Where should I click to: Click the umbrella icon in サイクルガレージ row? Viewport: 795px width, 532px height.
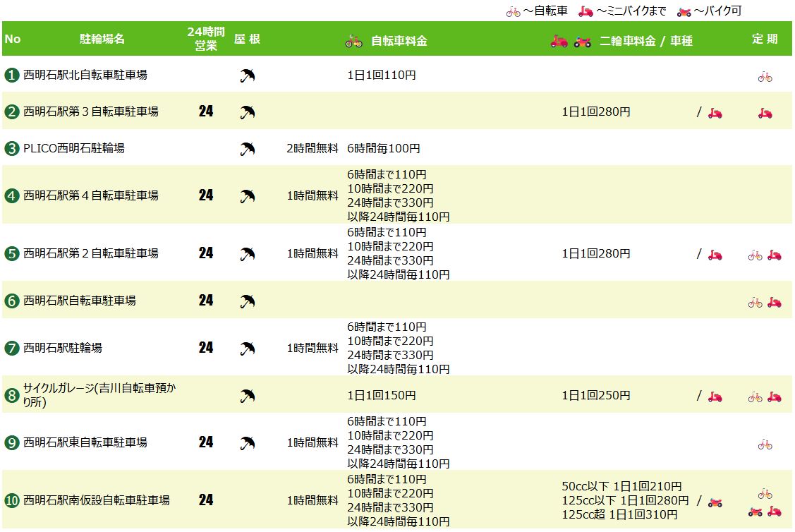pos(247,396)
